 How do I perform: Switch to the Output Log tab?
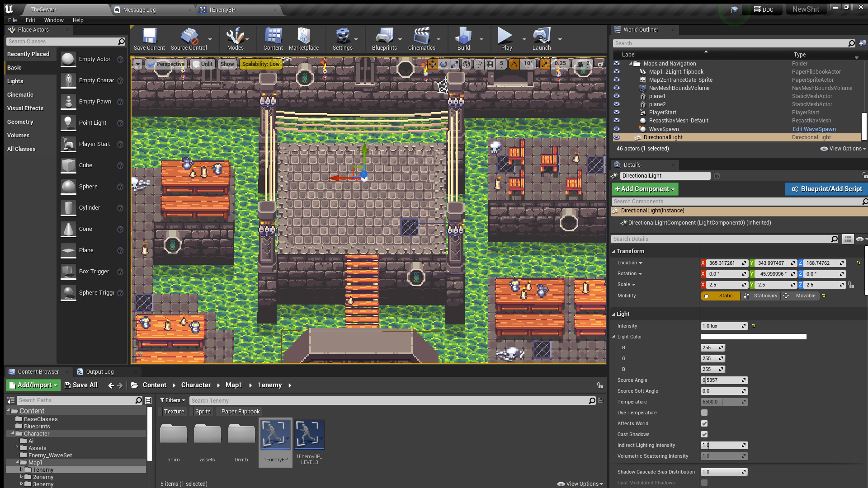point(99,372)
